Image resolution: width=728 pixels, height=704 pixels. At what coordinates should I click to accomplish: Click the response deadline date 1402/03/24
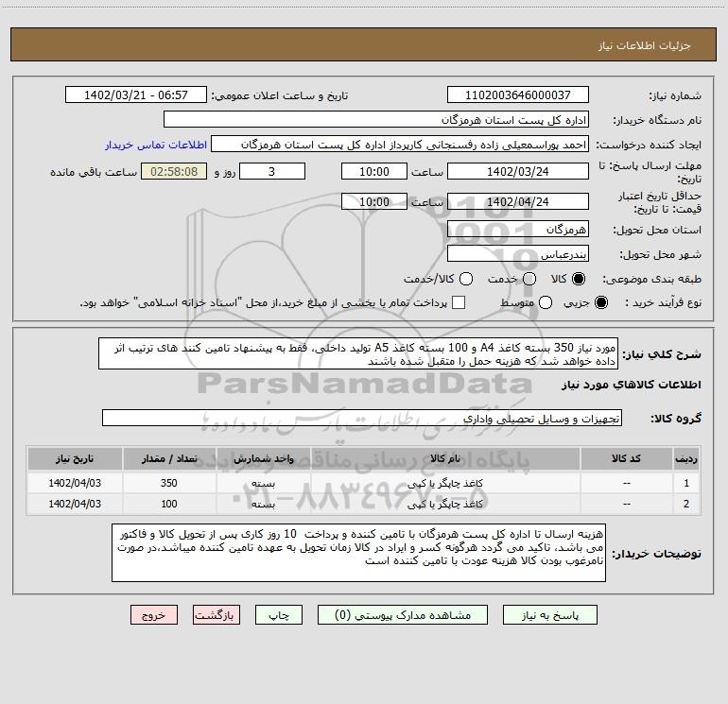click(x=518, y=171)
